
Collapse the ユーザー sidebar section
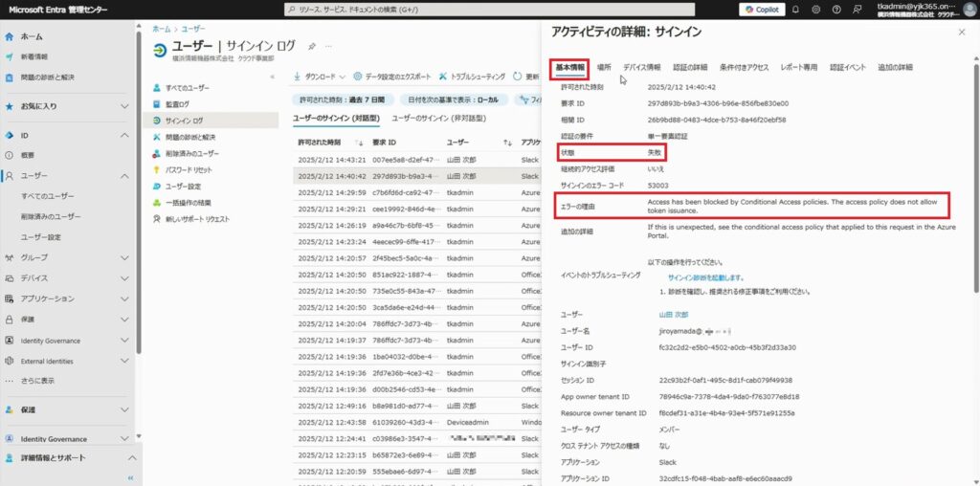pyautogui.click(x=124, y=176)
